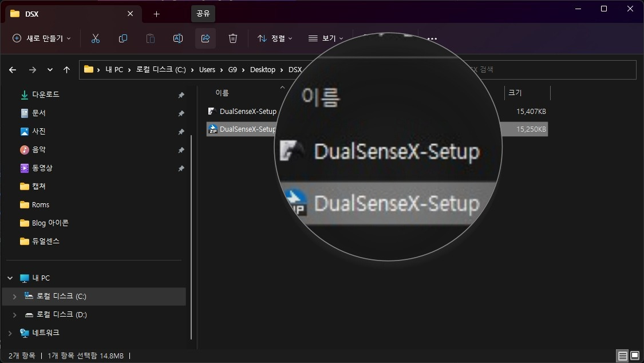644x363 pixels.
Task: Select the Cut icon in the toolbar
Action: pyautogui.click(x=95, y=38)
